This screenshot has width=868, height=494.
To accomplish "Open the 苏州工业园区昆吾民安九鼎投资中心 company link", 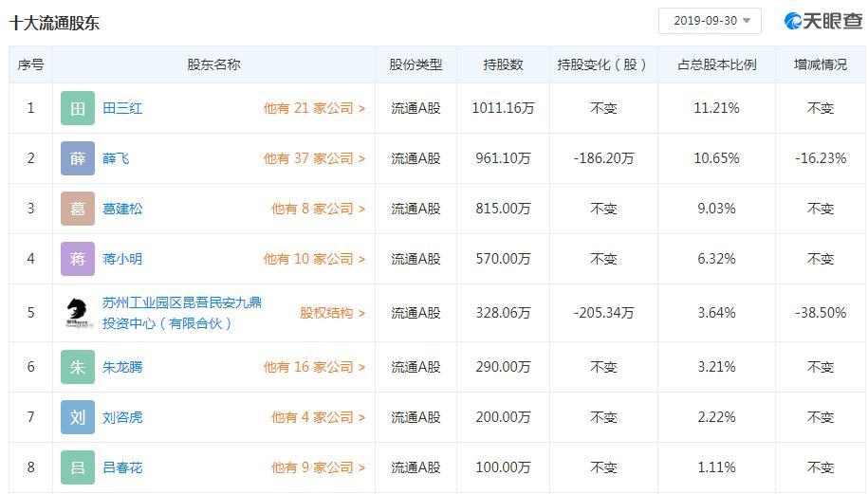I will (181, 313).
